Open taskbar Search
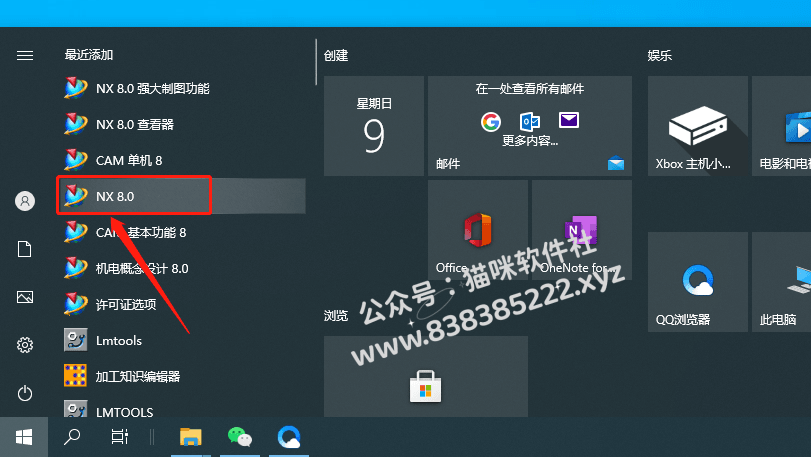The width and height of the screenshot is (811, 457). 72,437
